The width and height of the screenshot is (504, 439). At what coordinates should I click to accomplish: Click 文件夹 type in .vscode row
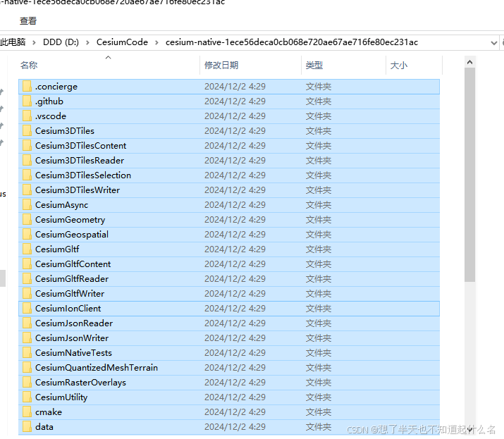point(318,116)
